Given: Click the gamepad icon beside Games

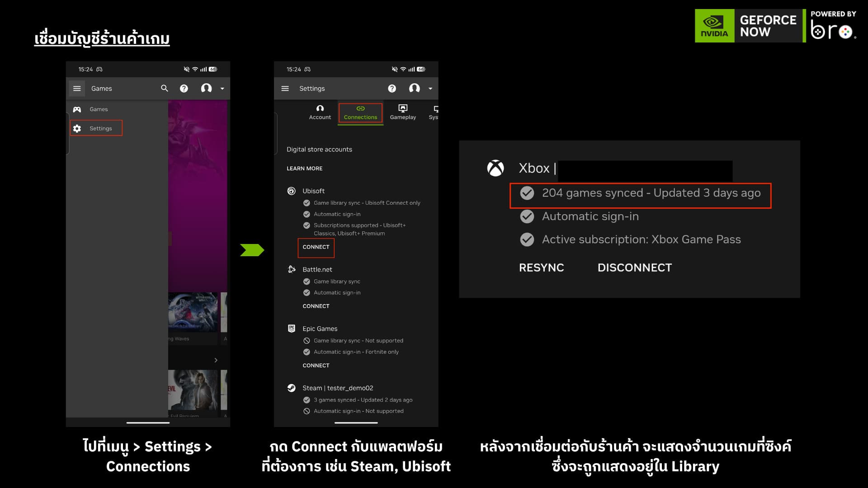Looking at the screenshot, I should click(x=77, y=109).
